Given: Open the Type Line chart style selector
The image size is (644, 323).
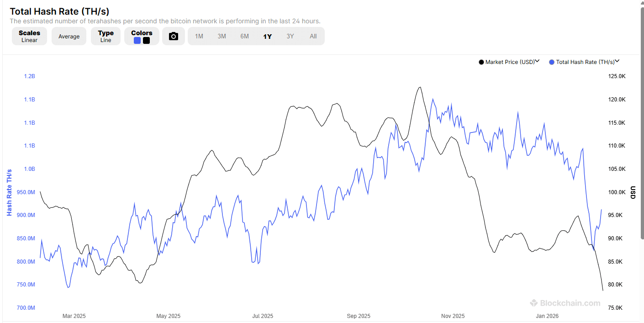Looking at the screenshot, I should coord(106,36).
